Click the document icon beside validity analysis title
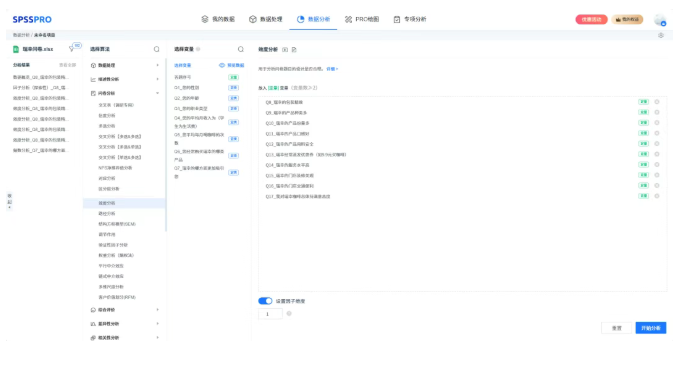The image size is (688, 374). coord(294,50)
